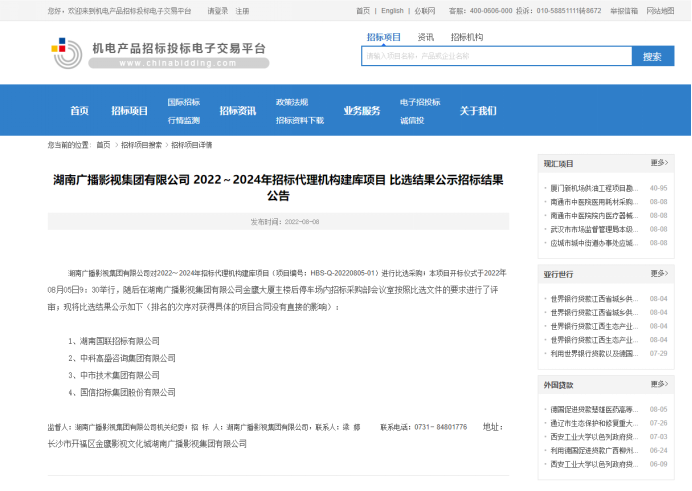692x491 pixels.
Task: Open 招标资料下载 navigation item
Action: [300, 120]
